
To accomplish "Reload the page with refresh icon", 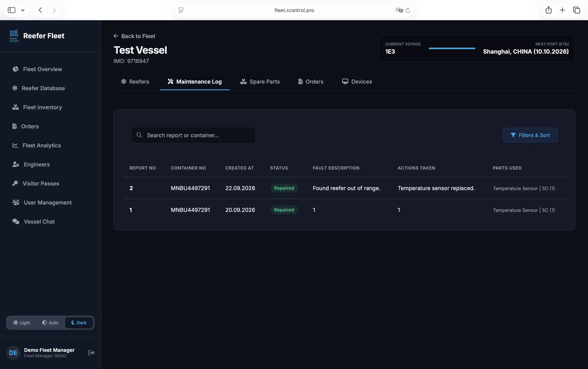I will 408,10.
